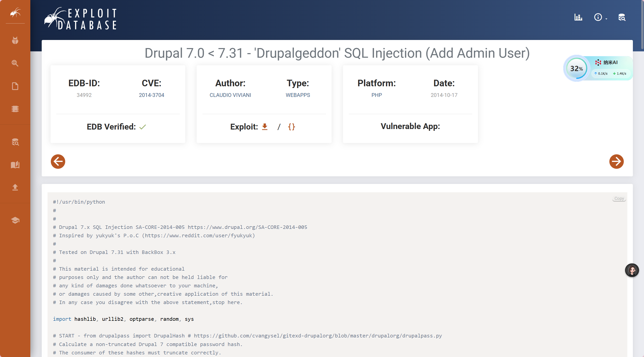
Task: Click the Exploit Database logo in header
Action: coord(81,19)
